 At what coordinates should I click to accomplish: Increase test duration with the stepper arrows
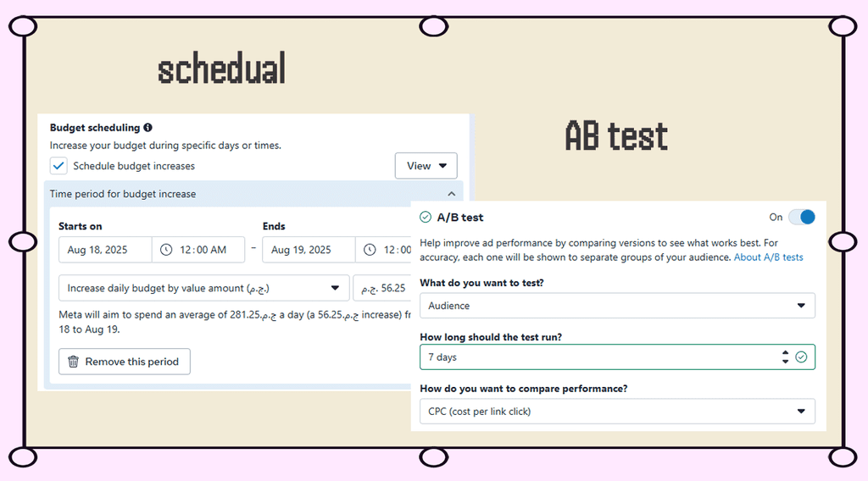click(785, 353)
